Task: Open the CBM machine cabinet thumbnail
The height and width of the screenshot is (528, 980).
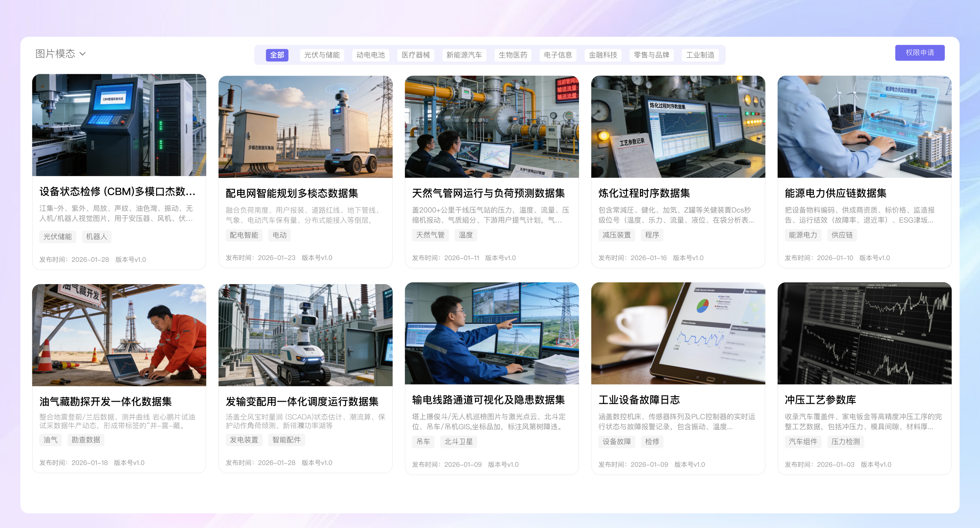Action: pos(119,125)
